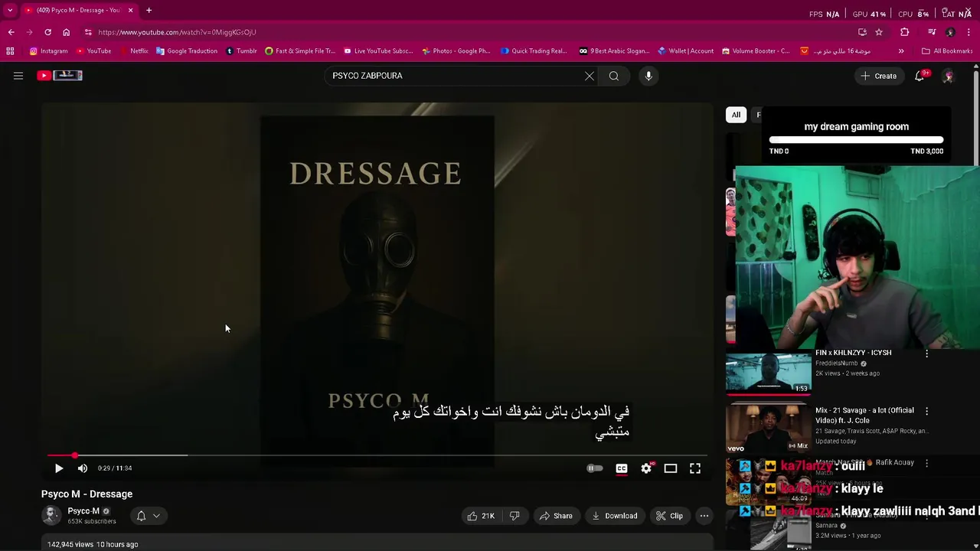Dislike the Psyco M video
The image size is (980, 551).
pos(514,516)
